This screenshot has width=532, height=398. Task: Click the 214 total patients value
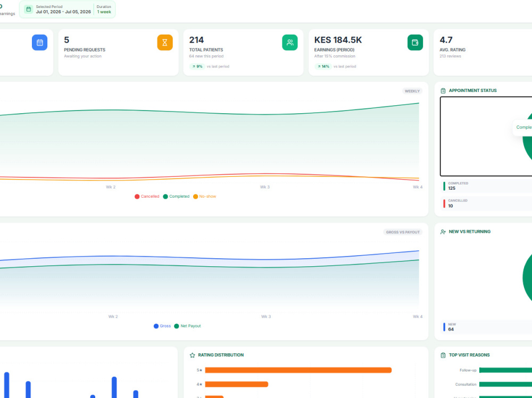coord(196,40)
